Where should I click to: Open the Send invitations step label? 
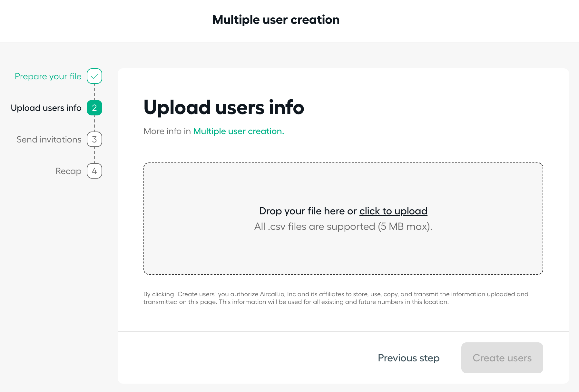pos(49,140)
